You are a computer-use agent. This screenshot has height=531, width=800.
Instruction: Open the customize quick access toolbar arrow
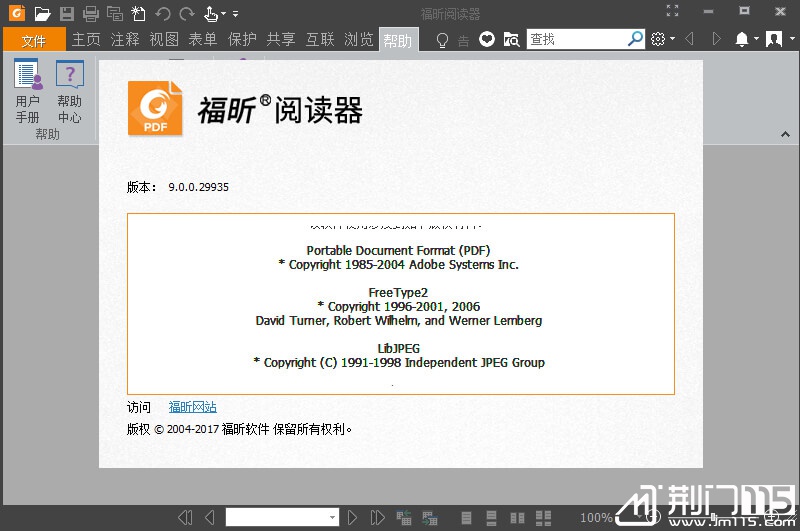pyautogui.click(x=235, y=14)
